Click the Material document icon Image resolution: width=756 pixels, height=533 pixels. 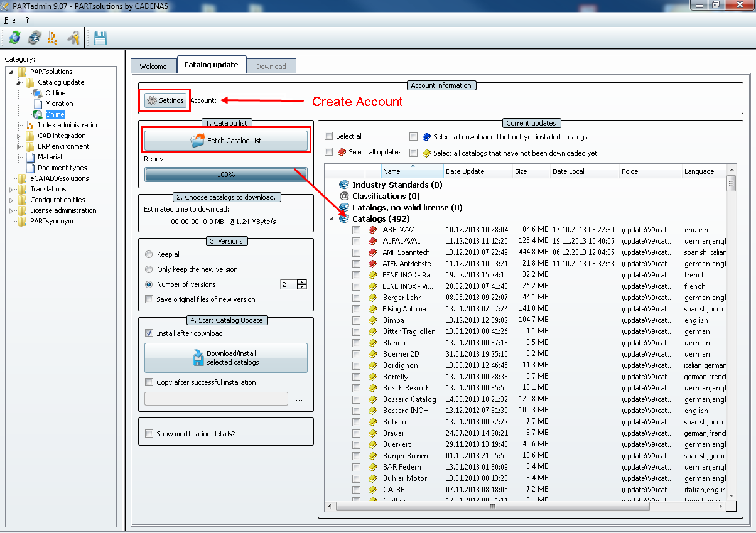(31, 157)
